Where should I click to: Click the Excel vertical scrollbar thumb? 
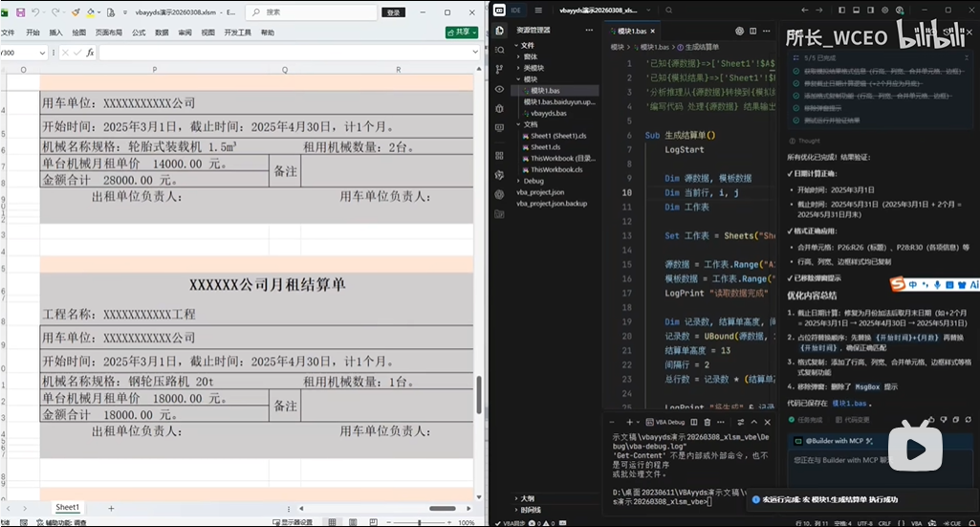point(479,395)
